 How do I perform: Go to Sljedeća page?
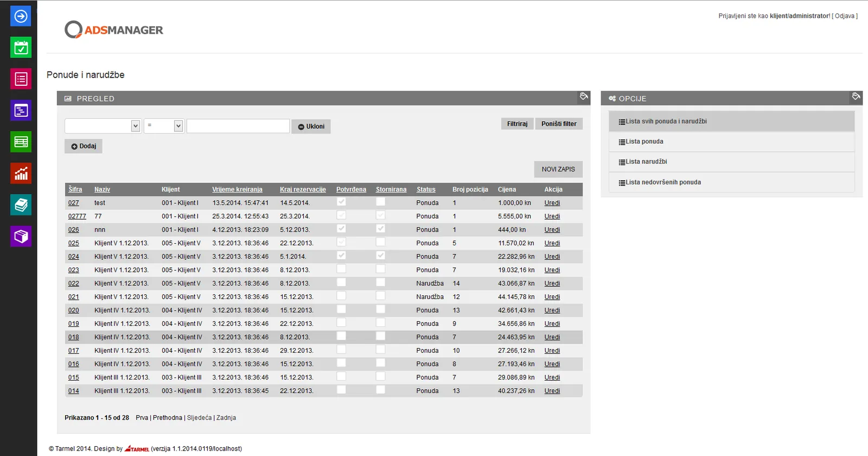(199, 418)
